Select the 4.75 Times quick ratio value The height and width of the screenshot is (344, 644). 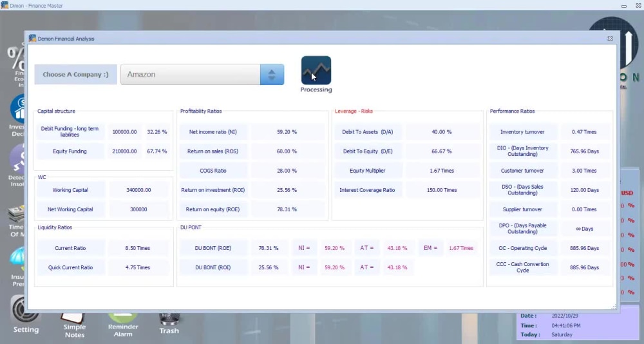[x=138, y=267]
